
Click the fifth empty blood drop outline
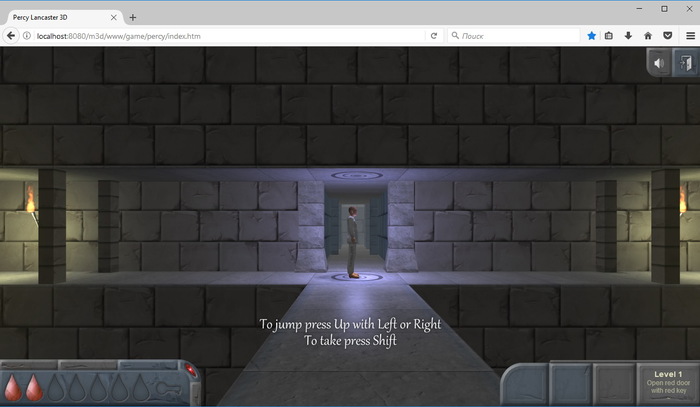coord(98,387)
